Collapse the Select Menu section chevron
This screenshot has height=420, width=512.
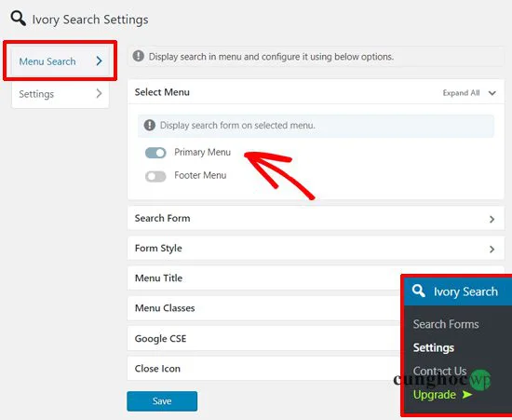(x=492, y=93)
